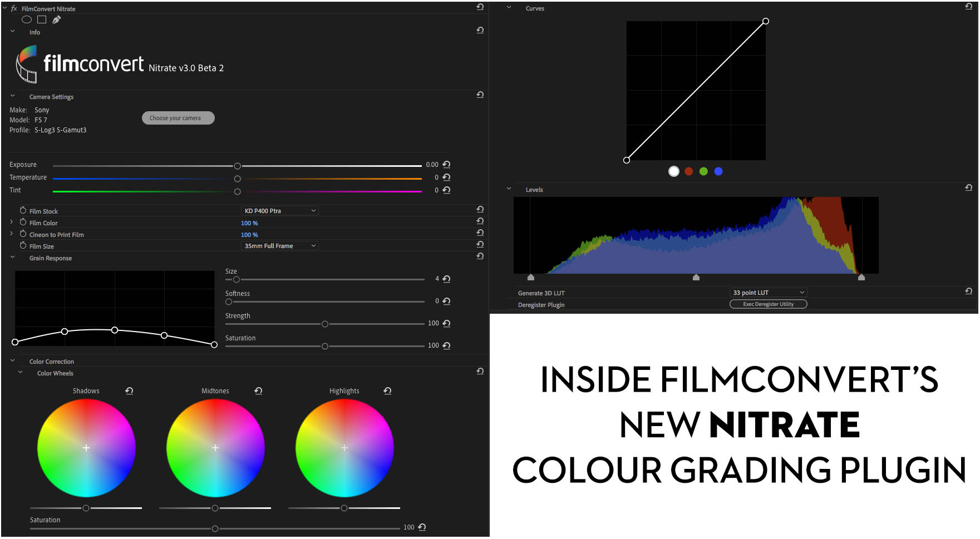Reset the Film Size parameter
Viewport: 980px width, 539px height.
[480, 244]
